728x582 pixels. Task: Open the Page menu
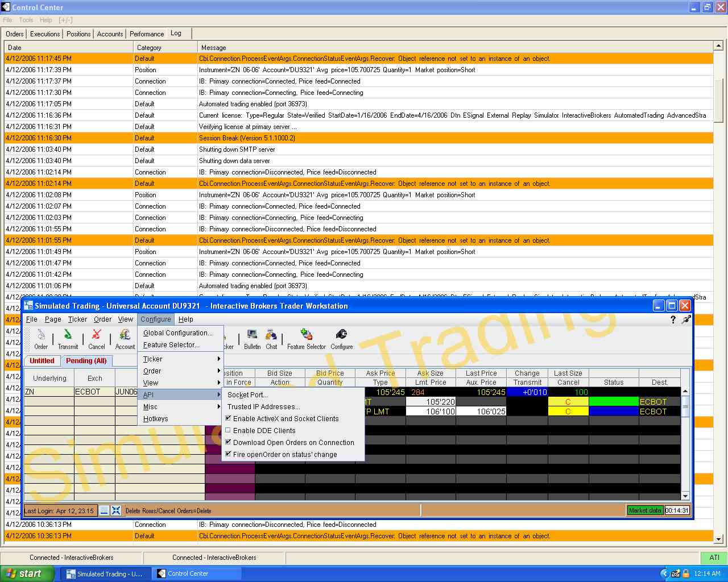tap(53, 319)
